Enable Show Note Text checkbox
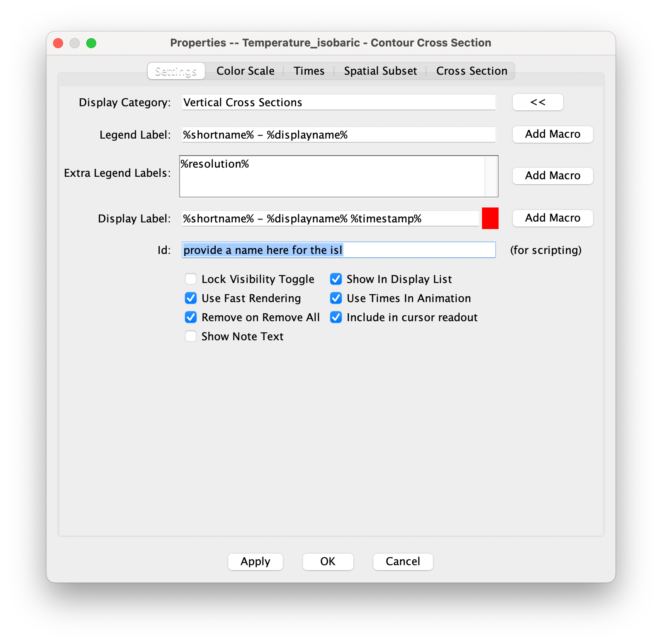 (191, 337)
